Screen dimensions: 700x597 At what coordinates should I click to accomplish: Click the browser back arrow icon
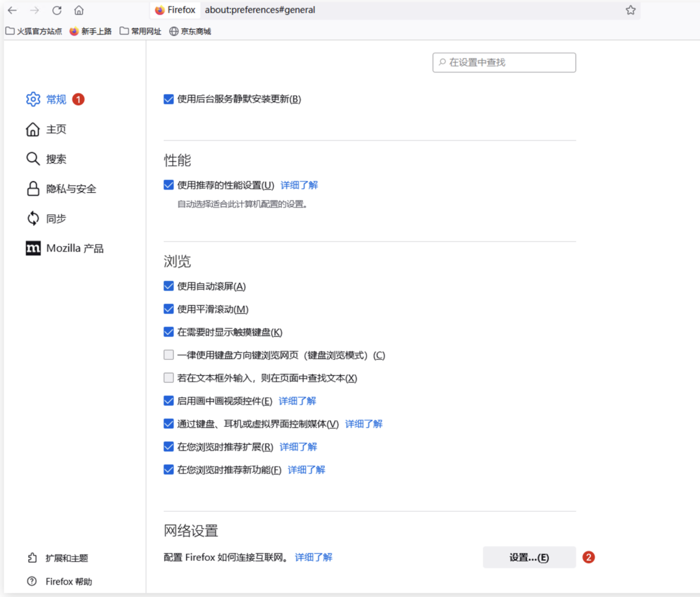click(13, 10)
